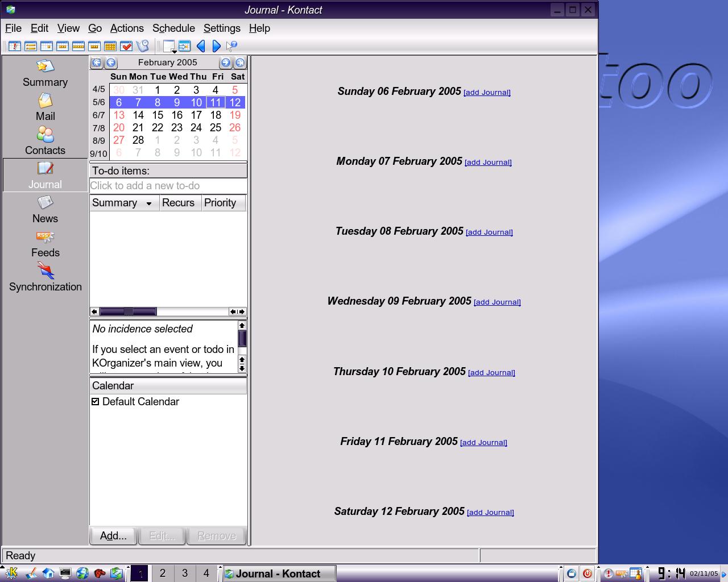Click the February 2005 month label
This screenshot has width=728, height=582.
tap(168, 63)
